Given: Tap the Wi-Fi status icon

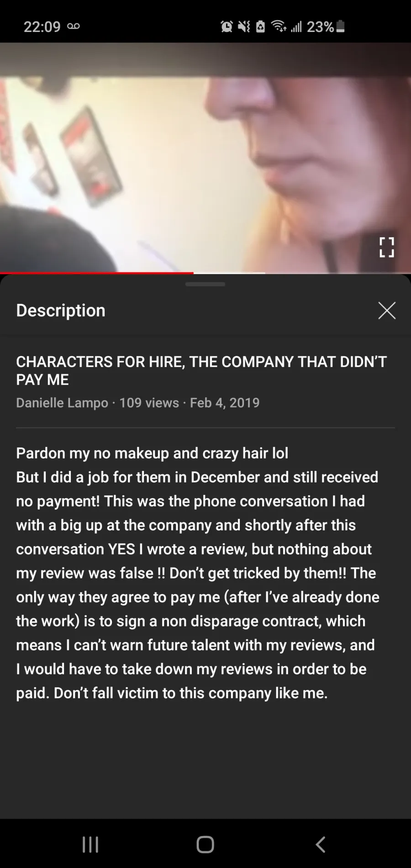Looking at the screenshot, I should [279, 26].
